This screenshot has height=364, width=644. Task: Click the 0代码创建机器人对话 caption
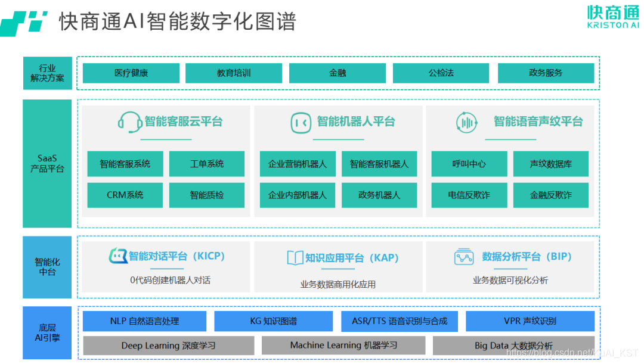point(170,280)
